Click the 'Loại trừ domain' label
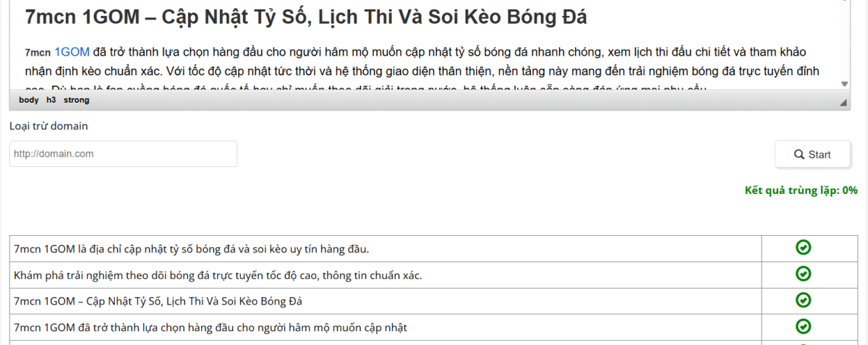Viewport: 868px width, 345px height. tap(48, 127)
